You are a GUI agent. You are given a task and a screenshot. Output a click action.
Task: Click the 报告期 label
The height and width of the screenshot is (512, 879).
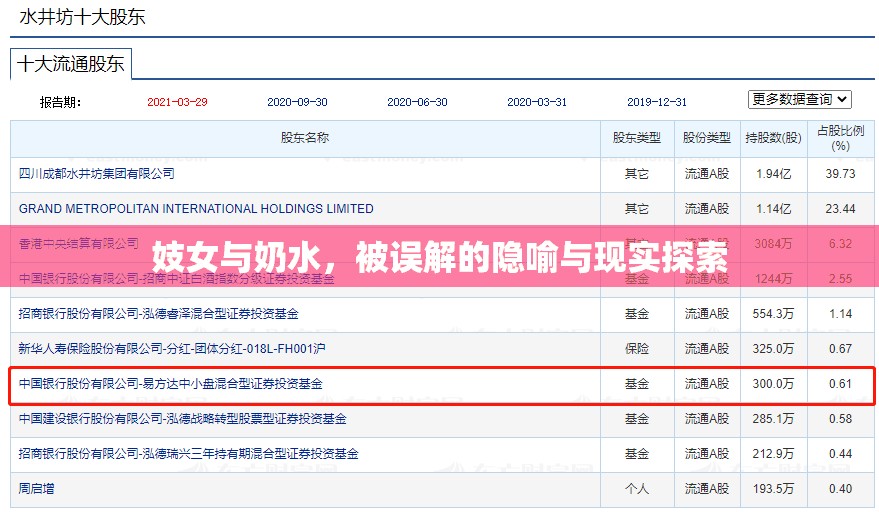[x=60, y=103]
